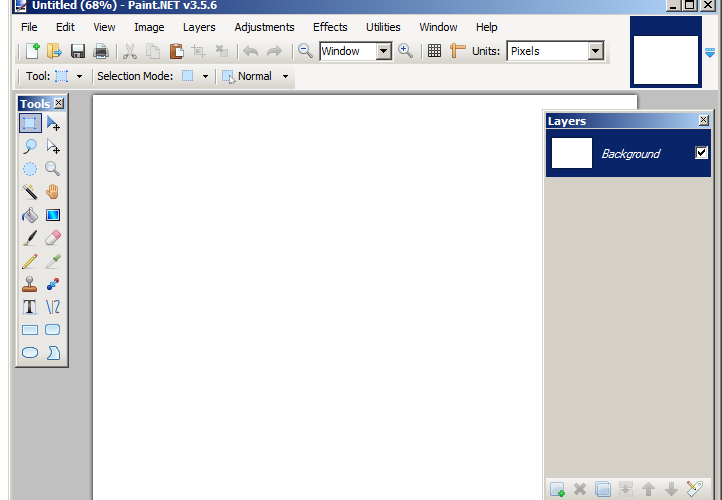The width and height of the screenshot is (722, 500).
Task: Paste from clipboard toolbar icon
Action: point(176,51)
